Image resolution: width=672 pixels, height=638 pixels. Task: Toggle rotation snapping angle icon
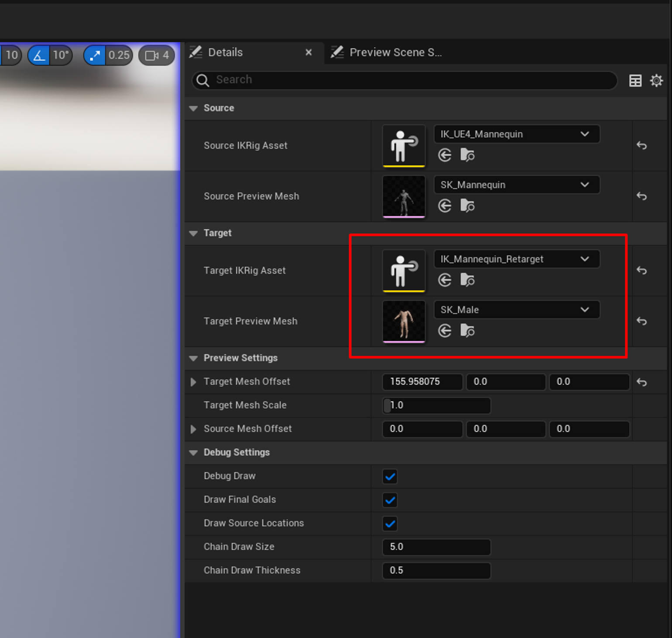coord(39,55)
